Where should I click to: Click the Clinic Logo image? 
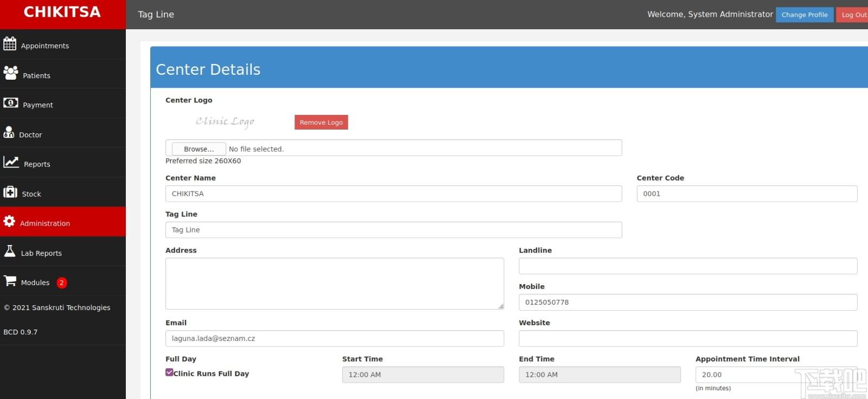coord(225,121)
